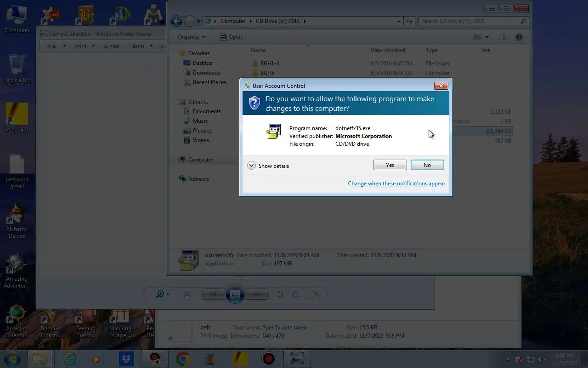Open the Organize dropdown in Explorer
This screenshot has width=588, height=368.
[x=192, y=37]
